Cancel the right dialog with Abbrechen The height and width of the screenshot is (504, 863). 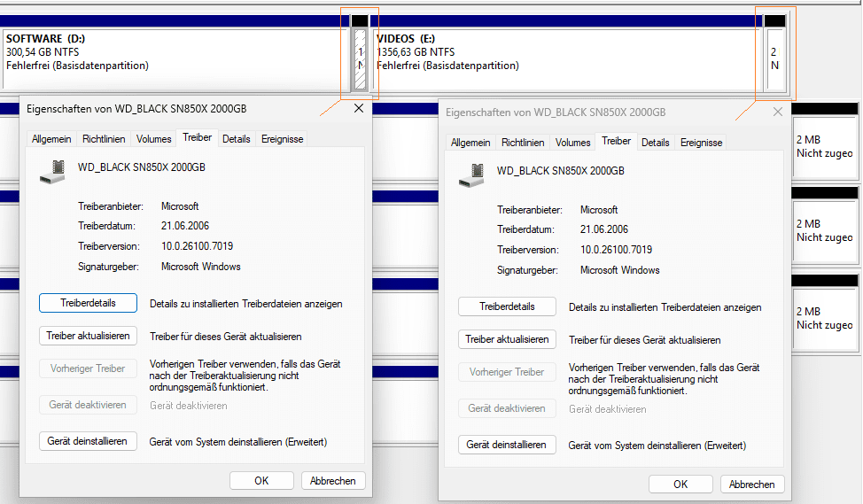[752, 485]
